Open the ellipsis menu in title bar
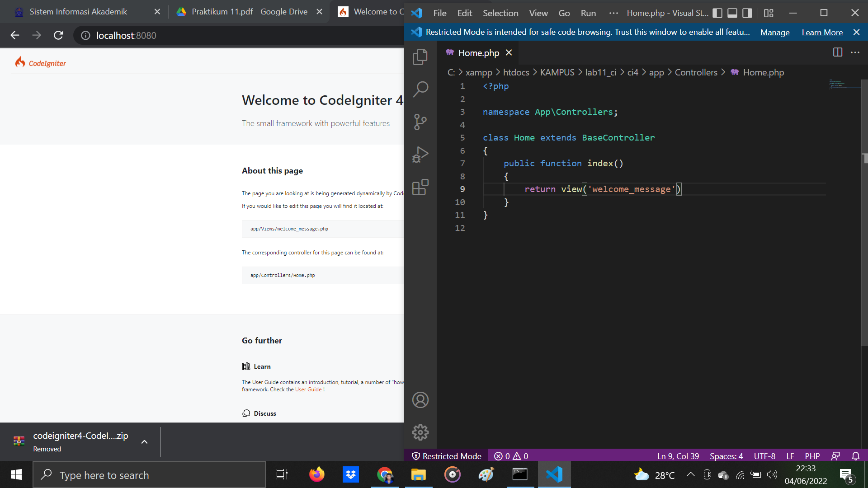Viewport: 868px width, 488px height. 613,13
